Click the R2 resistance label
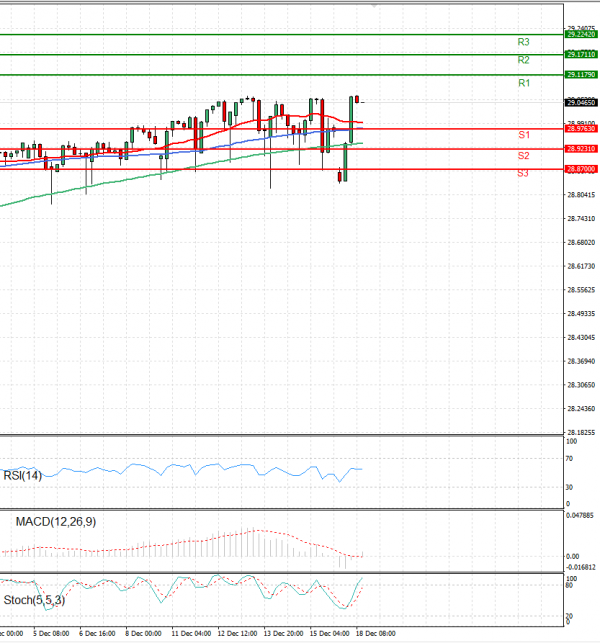 [x=523, y=60]
